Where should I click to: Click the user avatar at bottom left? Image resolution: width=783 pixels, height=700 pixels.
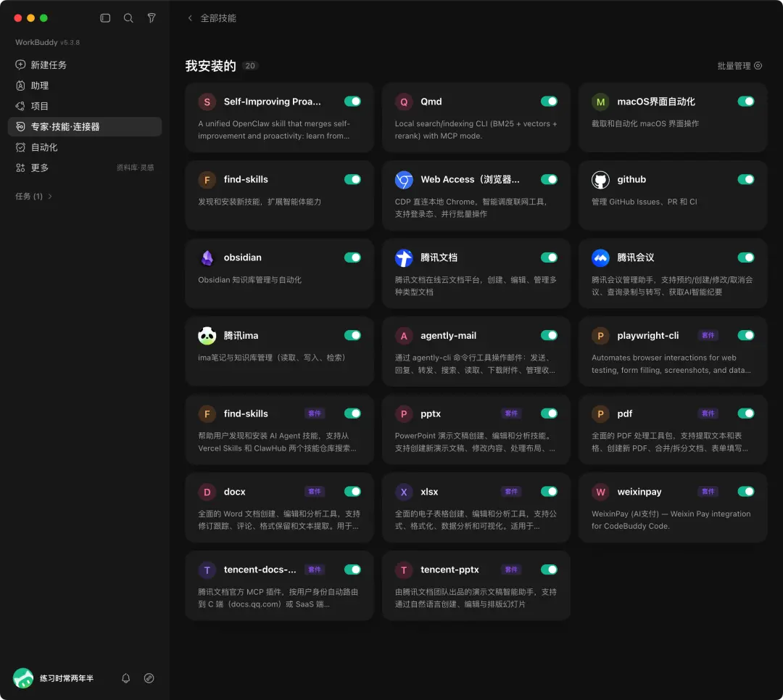click(x=23, y=678)
